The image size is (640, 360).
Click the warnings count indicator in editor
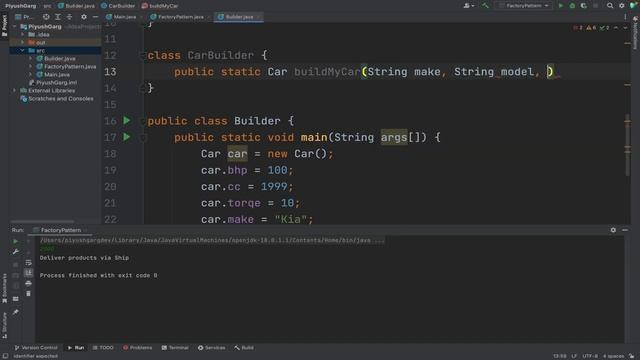(x=591, y=28)
